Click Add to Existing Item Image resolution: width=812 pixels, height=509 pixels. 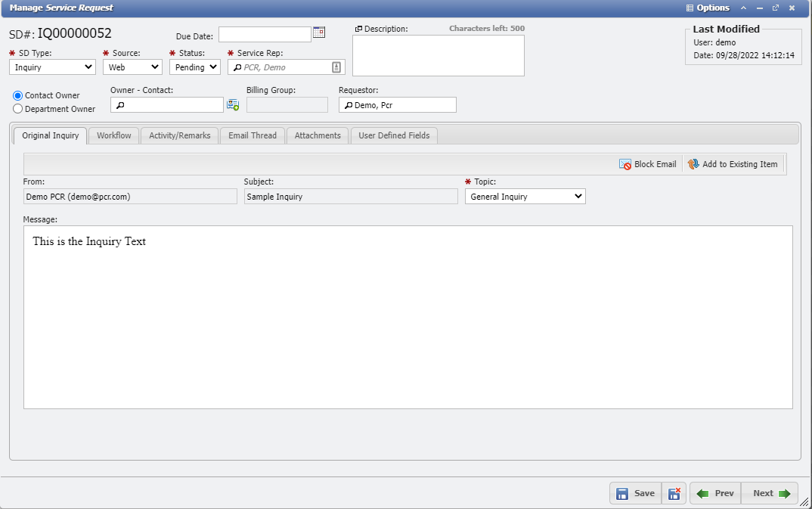(x=733, y=164)
